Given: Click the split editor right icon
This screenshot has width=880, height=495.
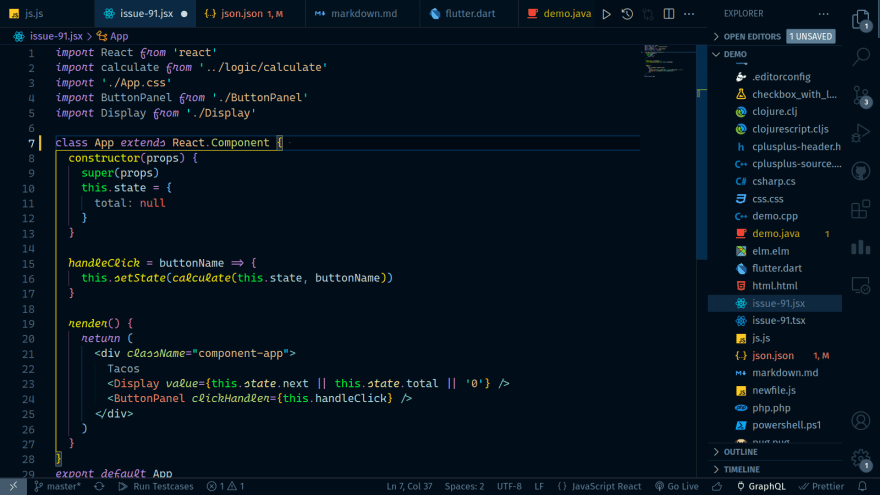Looking at the screenshot, I should pos(669,14).
